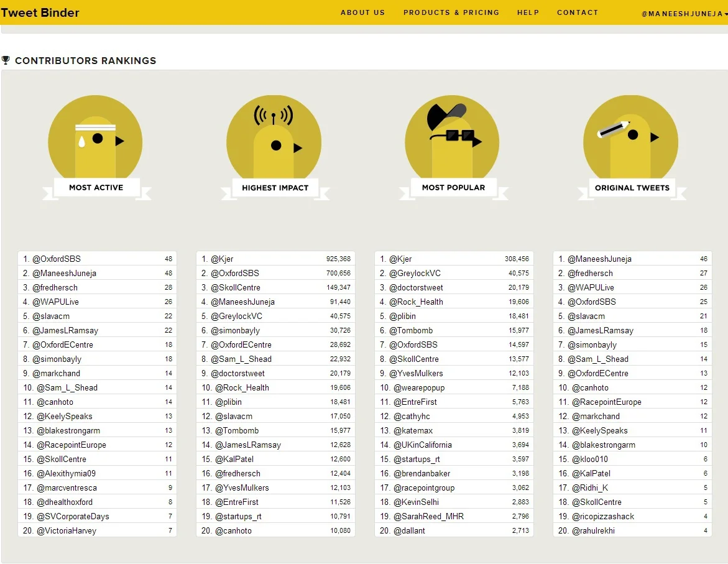The width and height of the screenshot is (728, 564).
Task: Select @startups_rt in Highest Impact list
Action: click(x=238, y=517)
